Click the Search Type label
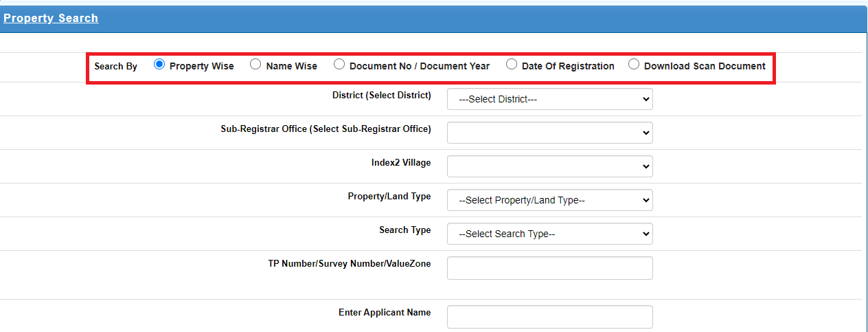Screen dimensions: 868x332 click(x=405, y=230)
